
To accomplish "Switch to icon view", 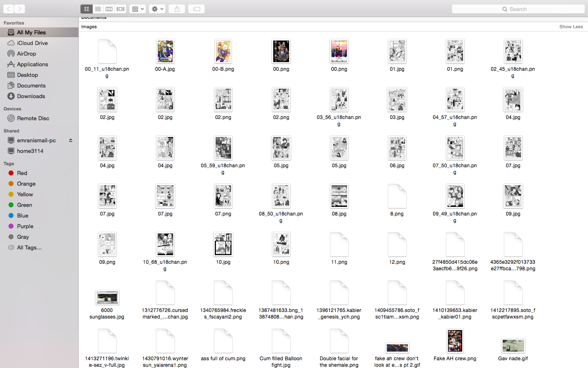I will click(x=87, y=9).
